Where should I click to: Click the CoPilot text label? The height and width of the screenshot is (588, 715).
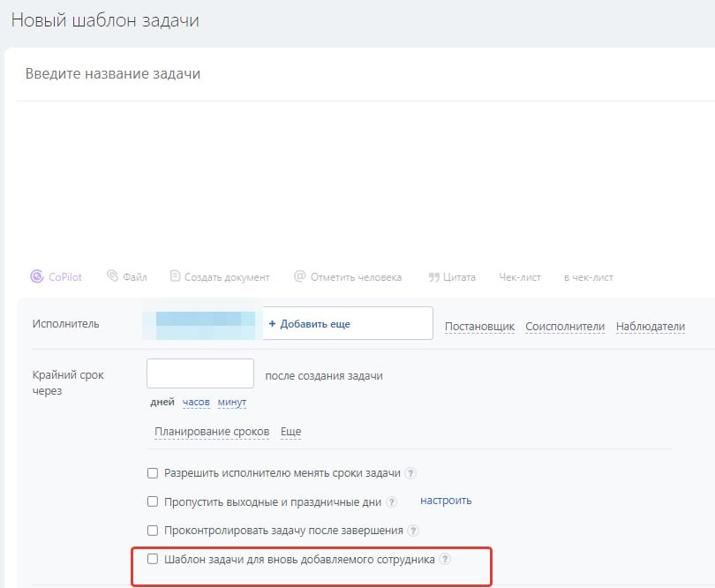point(65,277)
